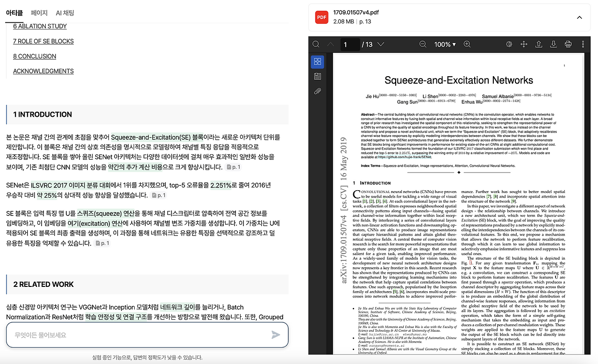Select the pan tool in the toolbar
The height and width of the screenshot is (364, 598).
pos(524,44)
